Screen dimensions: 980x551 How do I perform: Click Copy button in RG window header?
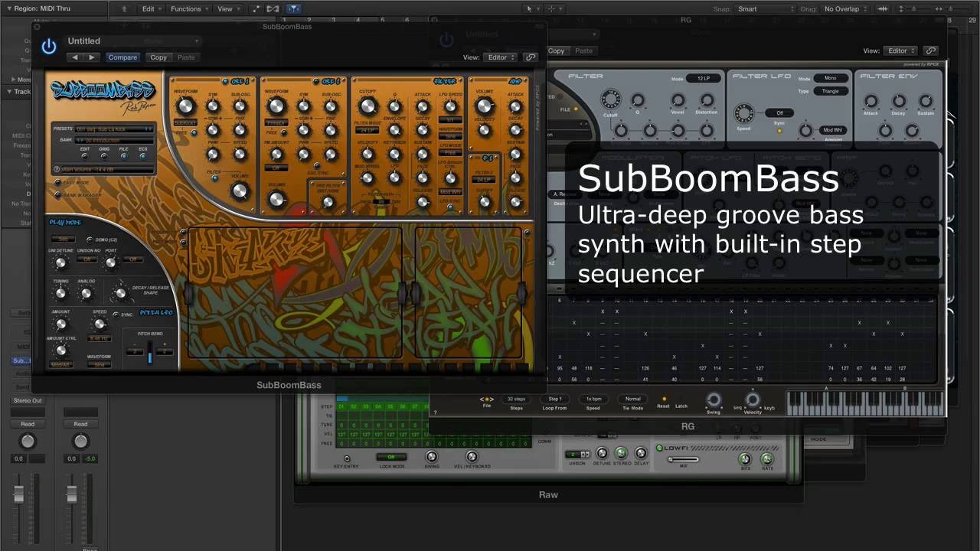557,51
